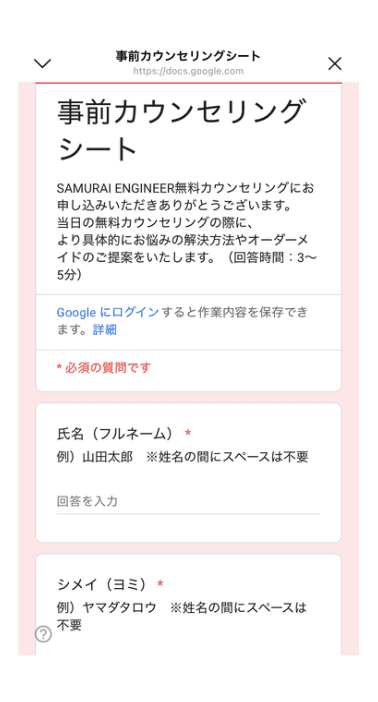The width and height of the screenshot is (378, 702).
Task: Focus the '回答を入力' field under 氏名
Action: (188, 501)
